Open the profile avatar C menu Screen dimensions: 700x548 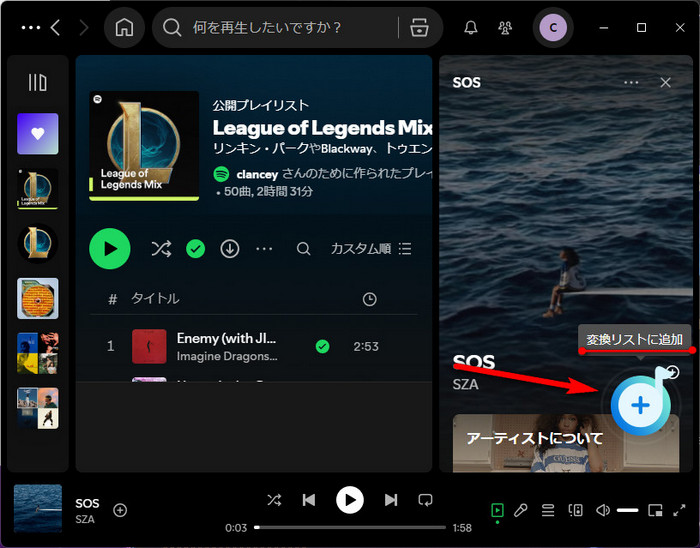[x=553, y=28]
